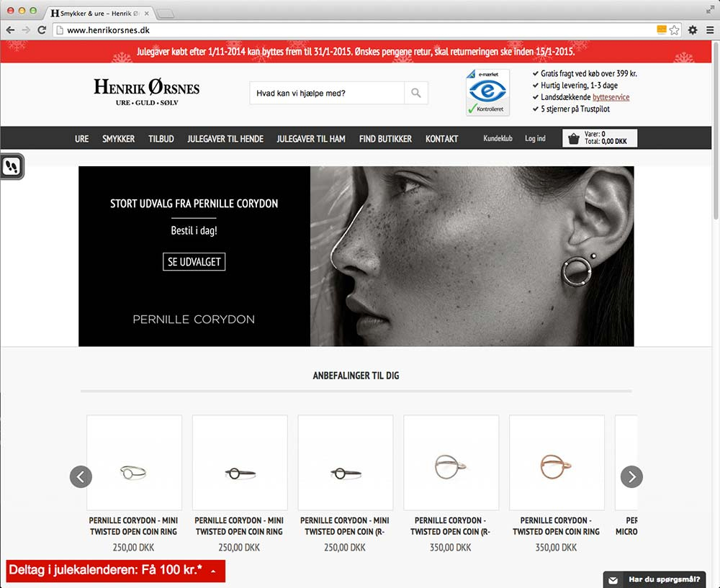Reload the page in browser toolbar
This screenshot has width=720, height=588.
(42, 30)
